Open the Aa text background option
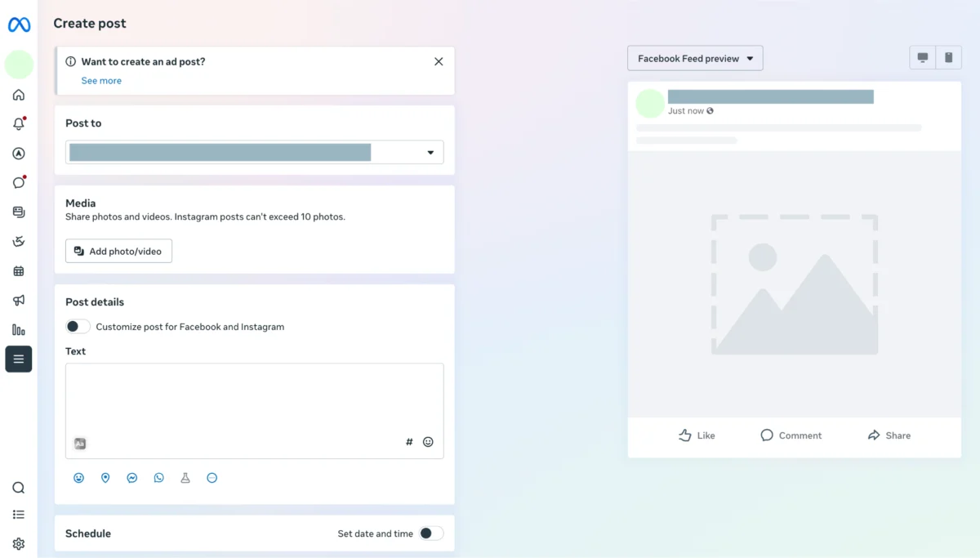 (x=80, y=444)
